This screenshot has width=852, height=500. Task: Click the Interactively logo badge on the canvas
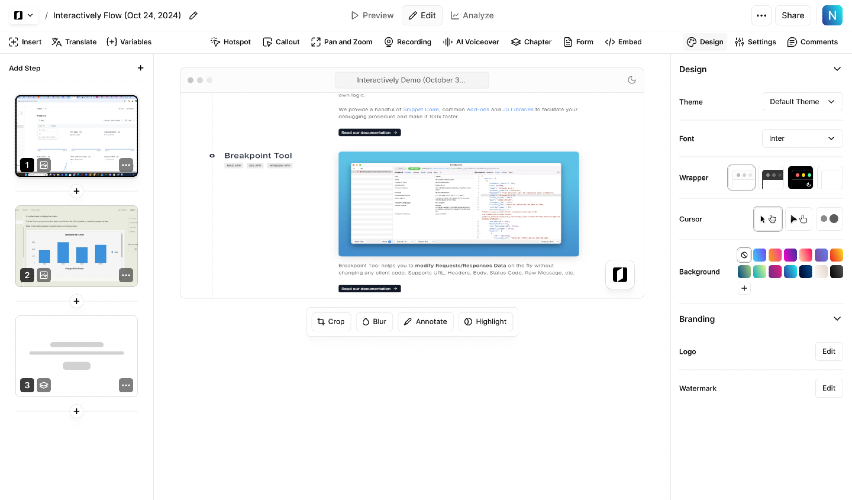click(x=620, y=274)
